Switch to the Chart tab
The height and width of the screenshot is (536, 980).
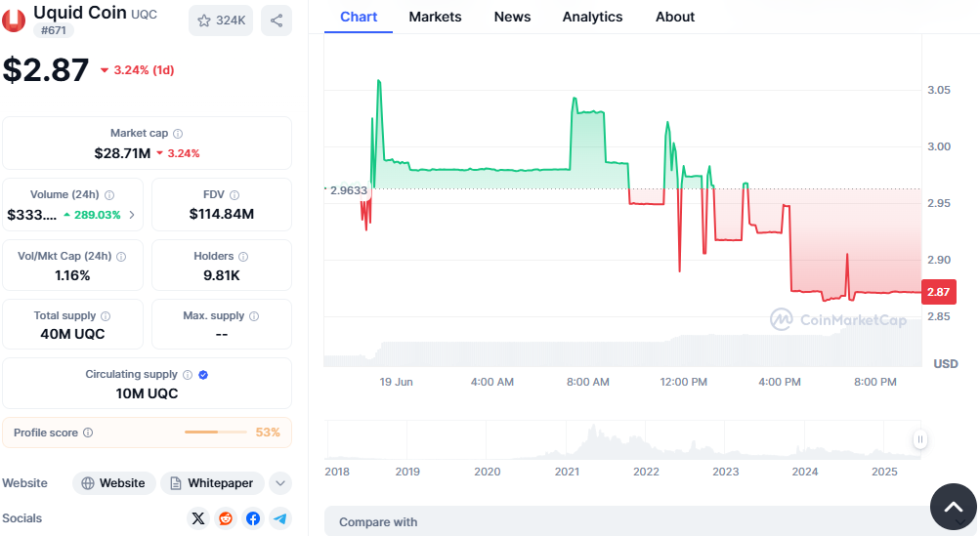(359, 17)
